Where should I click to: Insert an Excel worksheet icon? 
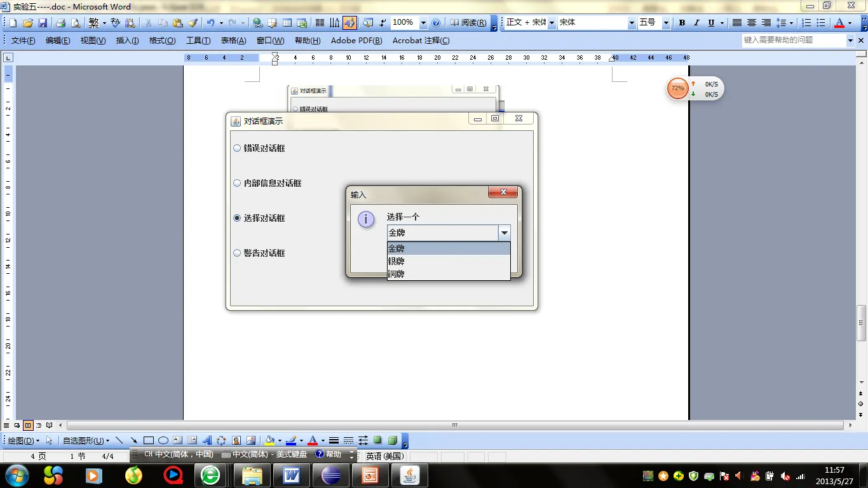click(x=302, y=23)
